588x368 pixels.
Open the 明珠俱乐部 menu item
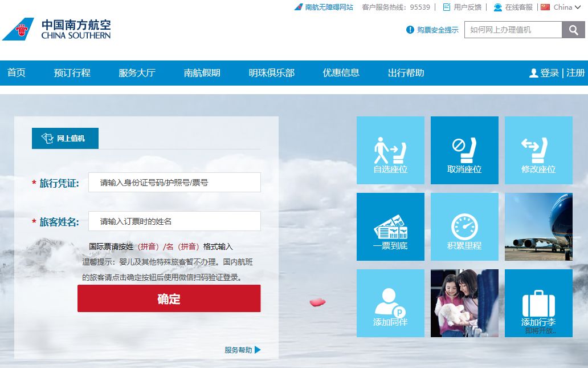271,73
